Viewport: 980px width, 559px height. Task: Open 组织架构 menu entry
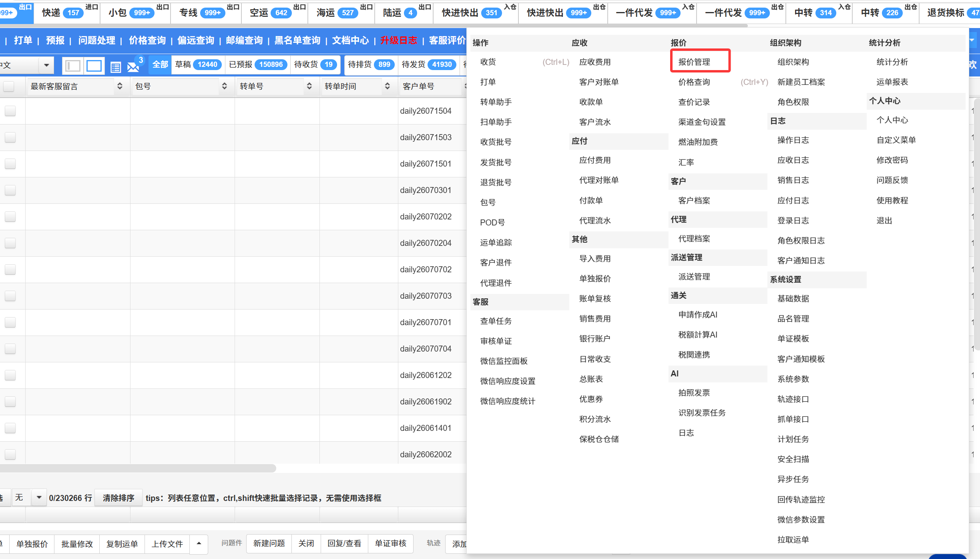click(x=793, y=62)
